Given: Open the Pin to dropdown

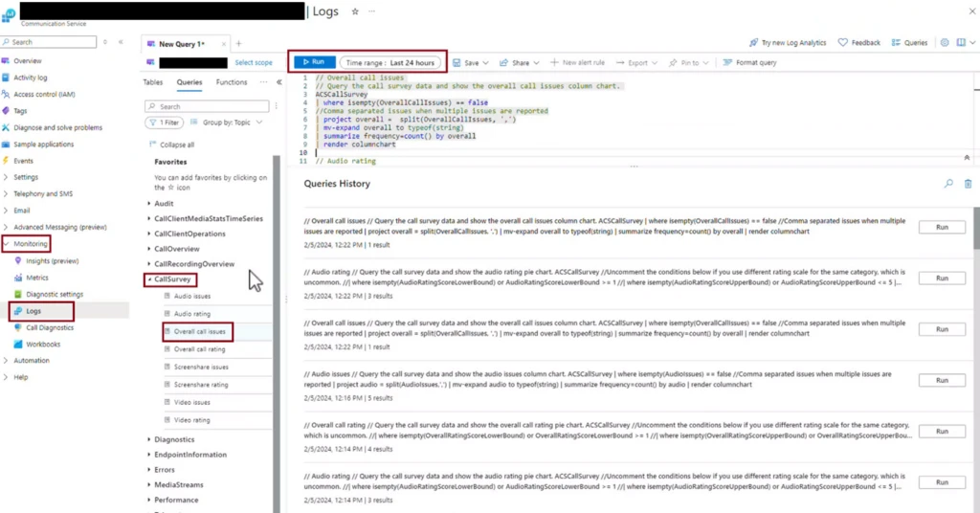Looking at the screenshot, I should [689, 62].
